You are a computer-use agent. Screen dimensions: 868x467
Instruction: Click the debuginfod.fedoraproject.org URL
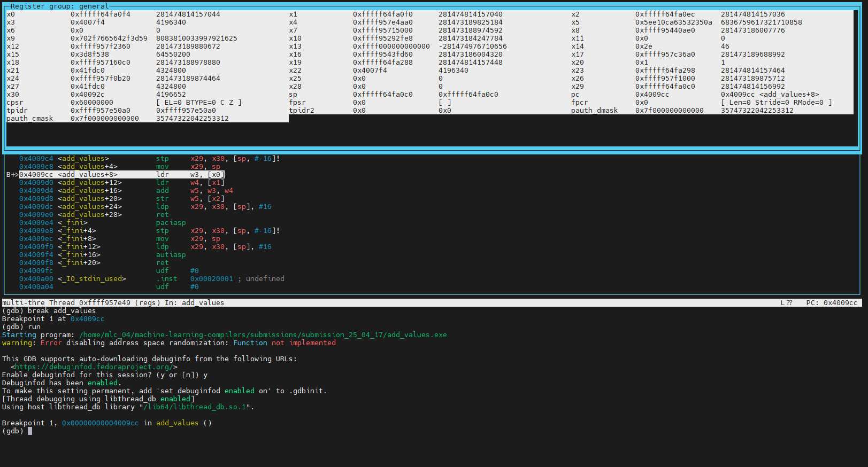[x=94, y=367]
